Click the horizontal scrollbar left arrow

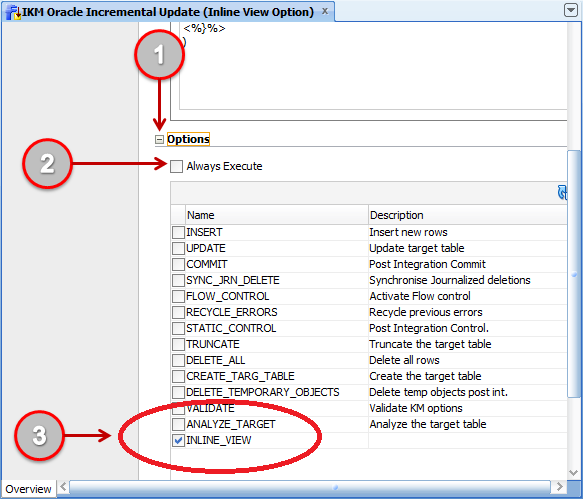pyautogui.click(x=63, y=487)
